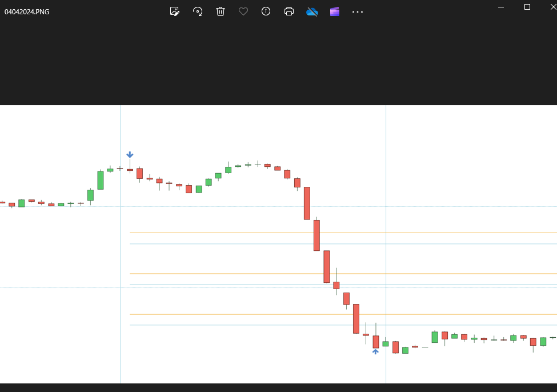
Task: Delete this photo with the trash icon
Action: (221, 11)
